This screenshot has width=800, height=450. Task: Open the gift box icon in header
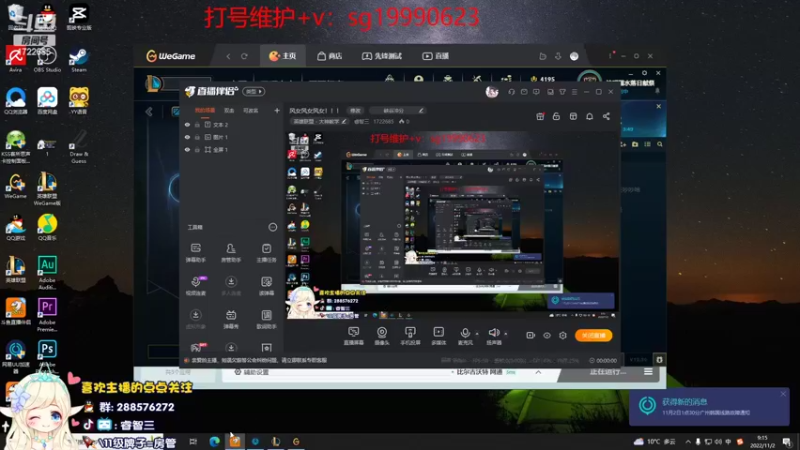[x=540, y=116]
